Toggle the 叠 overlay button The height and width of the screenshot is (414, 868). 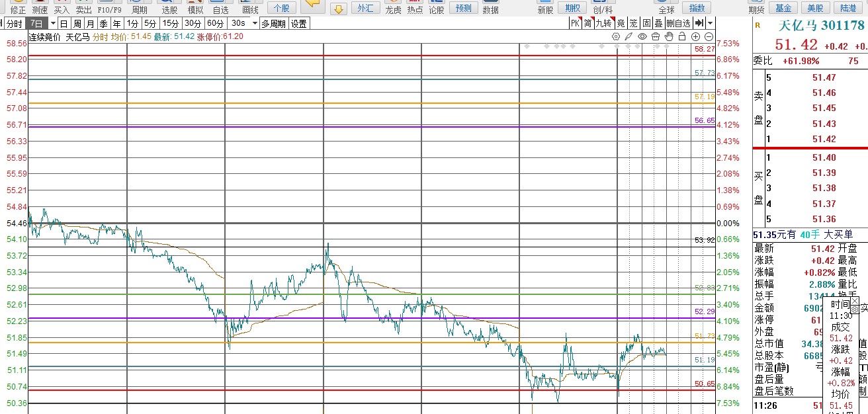pos(659,23)
